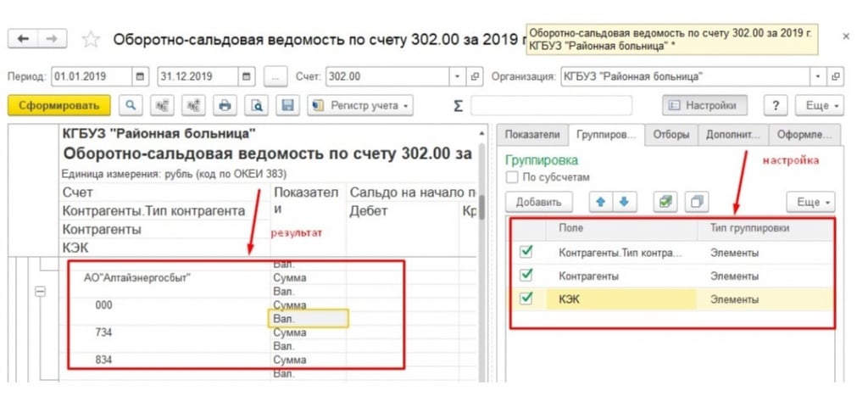Open print preview icon

[x=256, y=105]
